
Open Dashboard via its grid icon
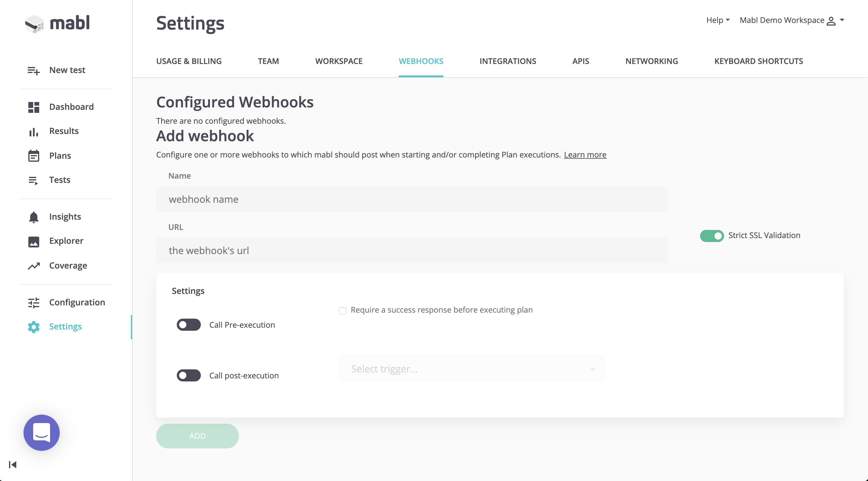tap(33, 107)
